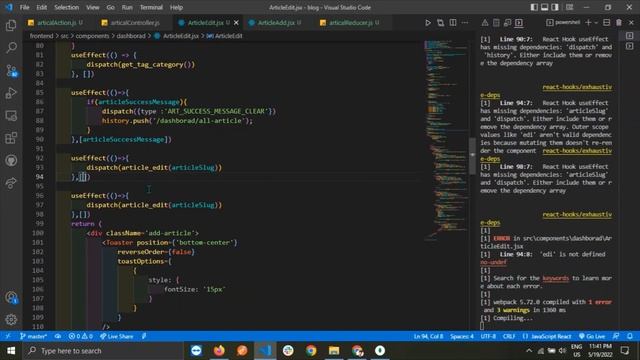This screenshot has height=360, width=640.
Task: Split the terminal
Action: pyautogui.click(x=607, y=23)
